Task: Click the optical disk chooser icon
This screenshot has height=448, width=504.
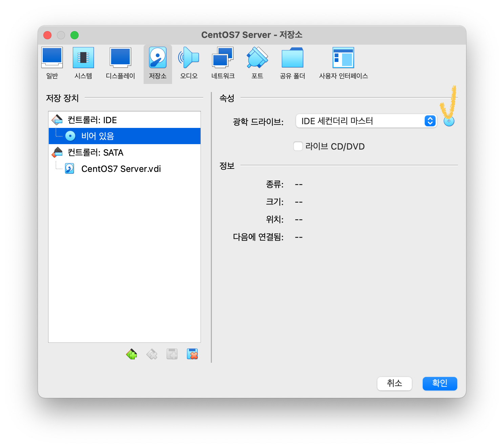Action: [449, 121]
